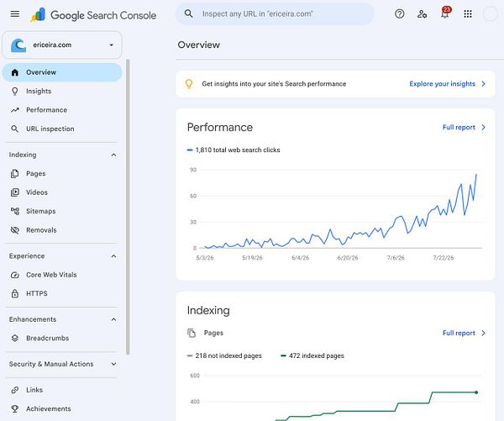The height and width of the screenshot is (421, 504).
Task: Open URL inspection from the sidebar
Action: coord(62,129)
